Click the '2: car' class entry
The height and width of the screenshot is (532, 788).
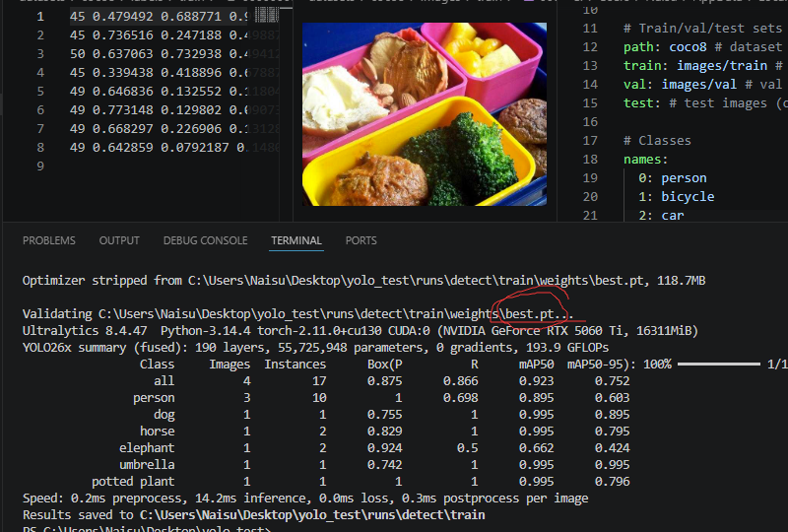point(661,215)
